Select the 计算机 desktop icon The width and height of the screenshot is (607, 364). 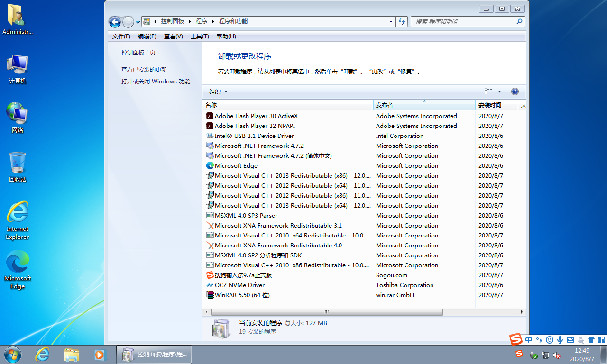pyautogui.click(x=18, y=69)
